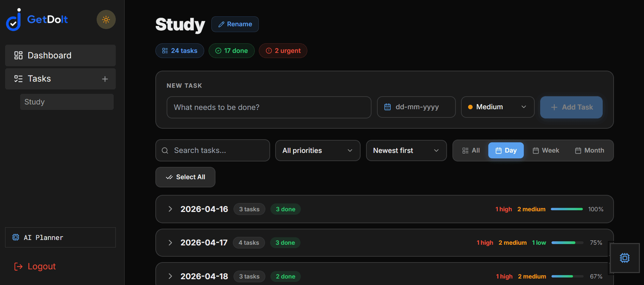Open the floating AI chip icon
Viewport: 644px width, 285px height.
pos(625,258)
